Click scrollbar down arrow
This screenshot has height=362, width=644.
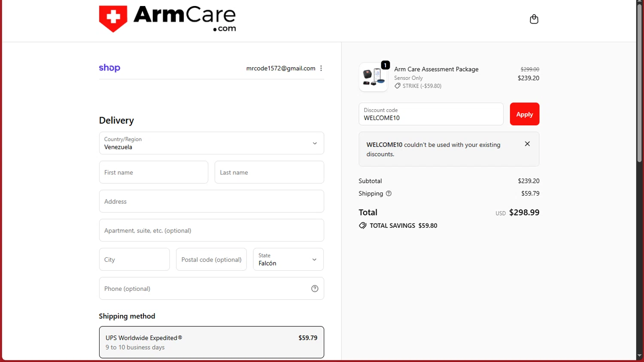point(639,356)
